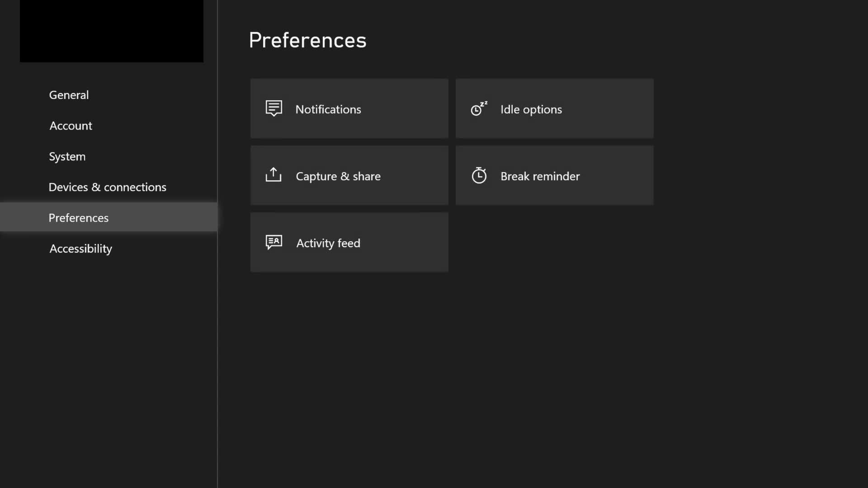This screenshot has height=488, width=868.
Task: Select the highlighted Preferences sidebar item
Action: (x=108, y=217)
